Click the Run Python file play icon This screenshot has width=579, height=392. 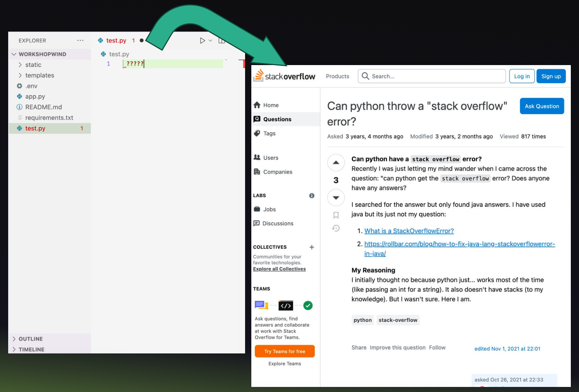[202, 41]
